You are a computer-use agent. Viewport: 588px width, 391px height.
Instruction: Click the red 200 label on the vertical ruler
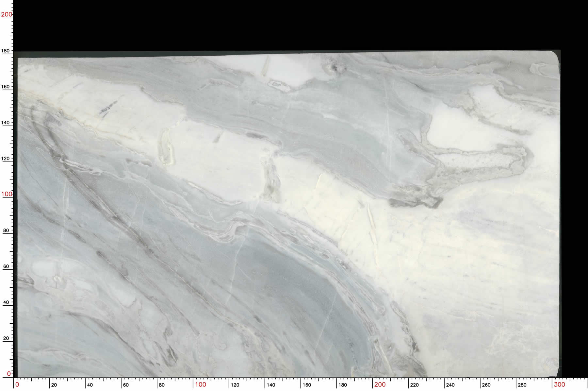tap(6, 14)
